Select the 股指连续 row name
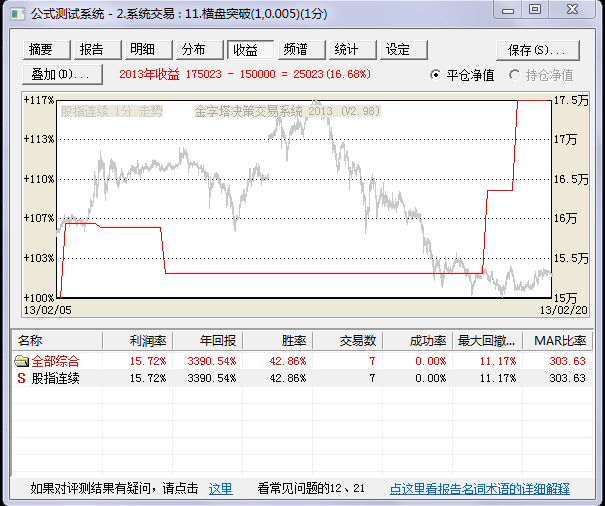Viewport: 605px width, 506px height. [56, 378]
